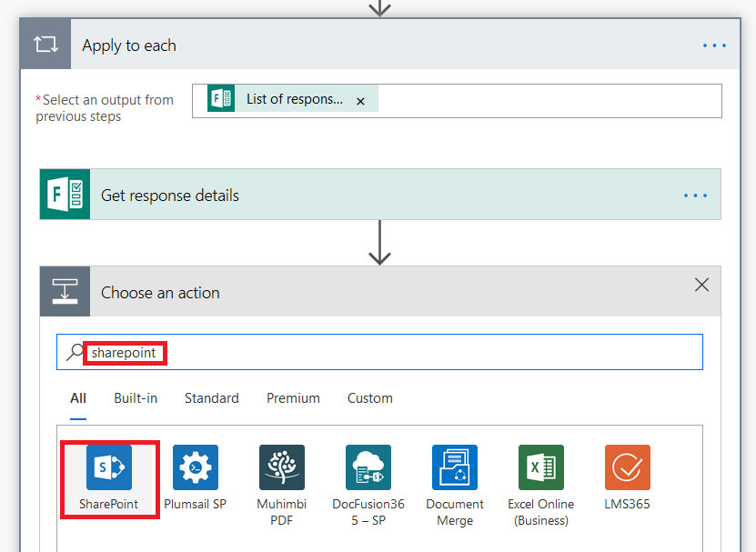Expand the Get response details step header

(380, 195)
